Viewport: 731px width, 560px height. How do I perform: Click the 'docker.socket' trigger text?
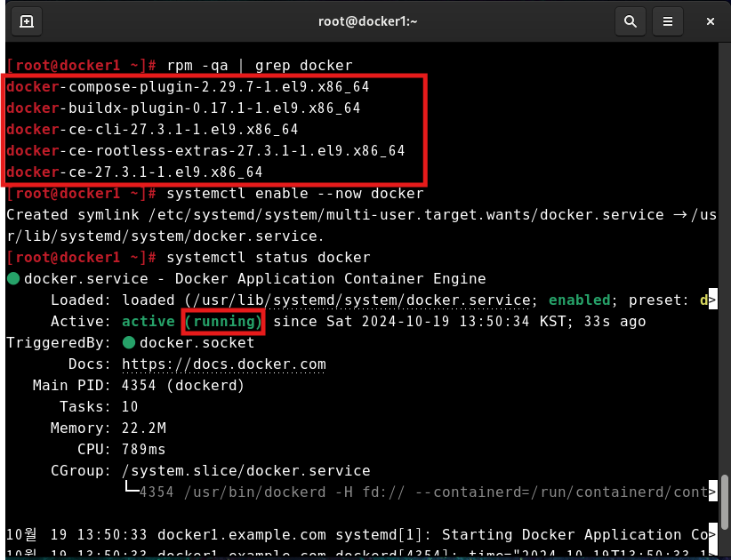[197, 343]
